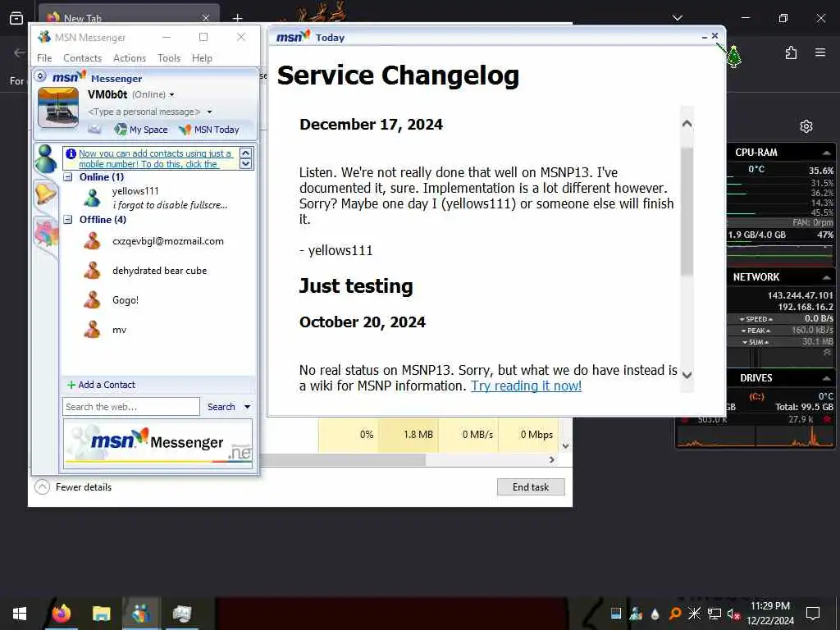The width and height of the screenshot is (840, 630).
Task: Open browser extensions puzzle icon
Action: (x=791, y=52)
